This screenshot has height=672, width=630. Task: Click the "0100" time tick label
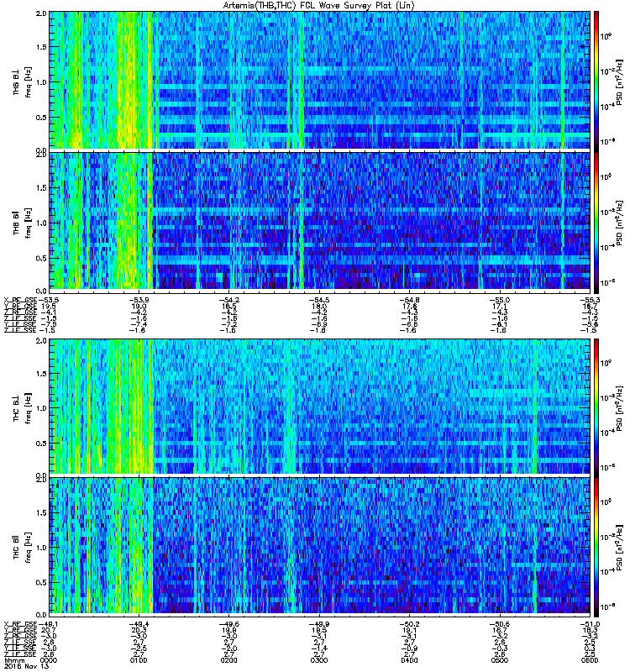139,660
